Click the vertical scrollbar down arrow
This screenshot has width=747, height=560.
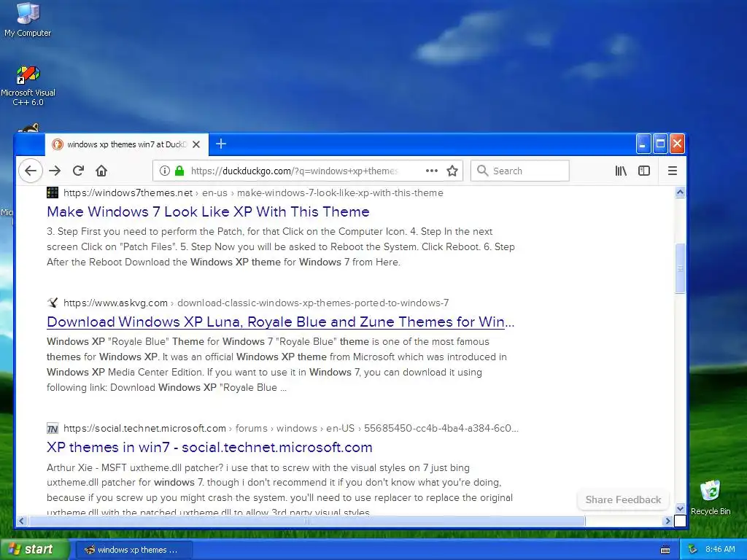click(x=680, y=509)
